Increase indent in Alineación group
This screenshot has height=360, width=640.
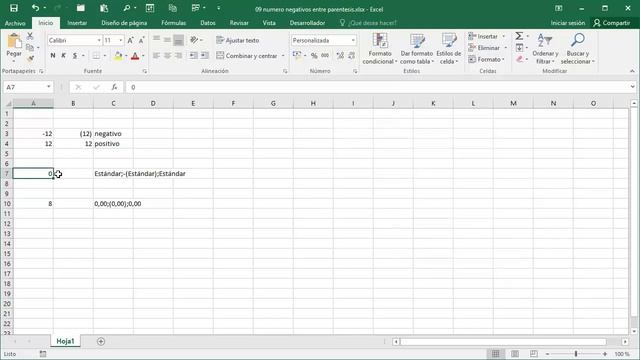coord(204,56)
